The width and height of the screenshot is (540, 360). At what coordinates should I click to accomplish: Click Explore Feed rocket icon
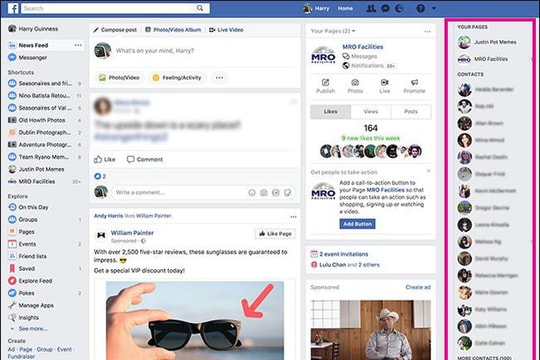tap(12, 281)
